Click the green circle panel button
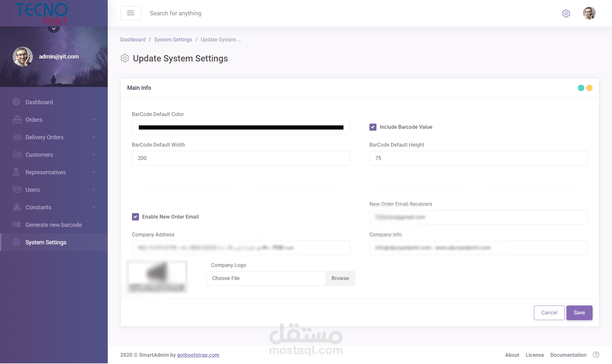This screenshot has width=612, height=364. click(x=581, y=88)
